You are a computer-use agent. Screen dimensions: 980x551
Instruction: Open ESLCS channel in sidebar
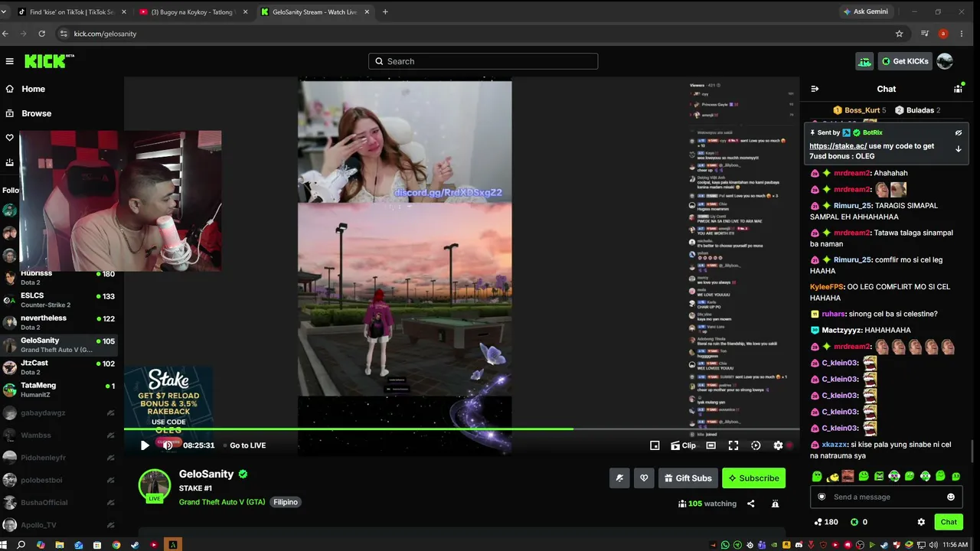click(59, 300)
